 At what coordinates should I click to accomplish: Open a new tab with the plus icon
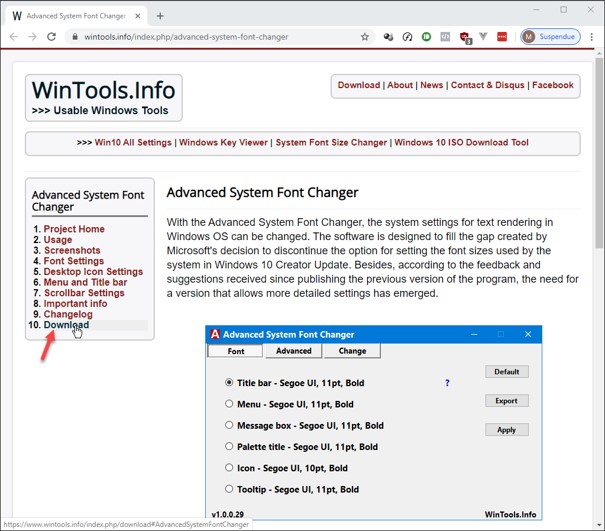[x=160, y=16]
